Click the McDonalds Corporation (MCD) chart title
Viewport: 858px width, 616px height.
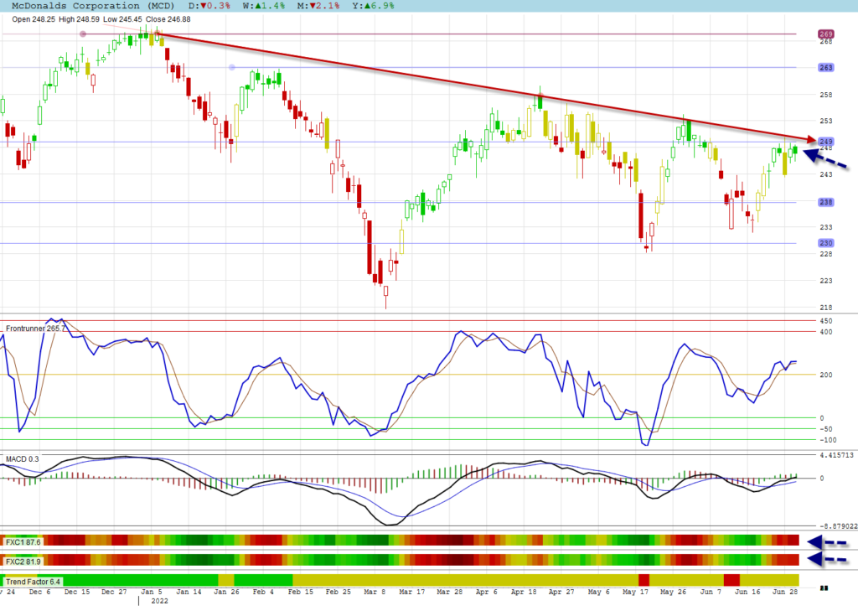(93, 6)
